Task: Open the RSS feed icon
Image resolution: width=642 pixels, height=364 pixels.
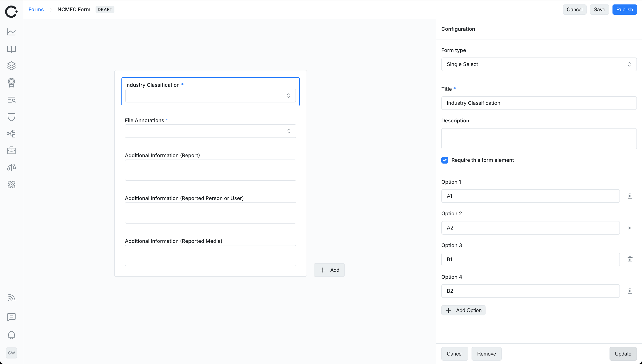Action: click(11, 298)
